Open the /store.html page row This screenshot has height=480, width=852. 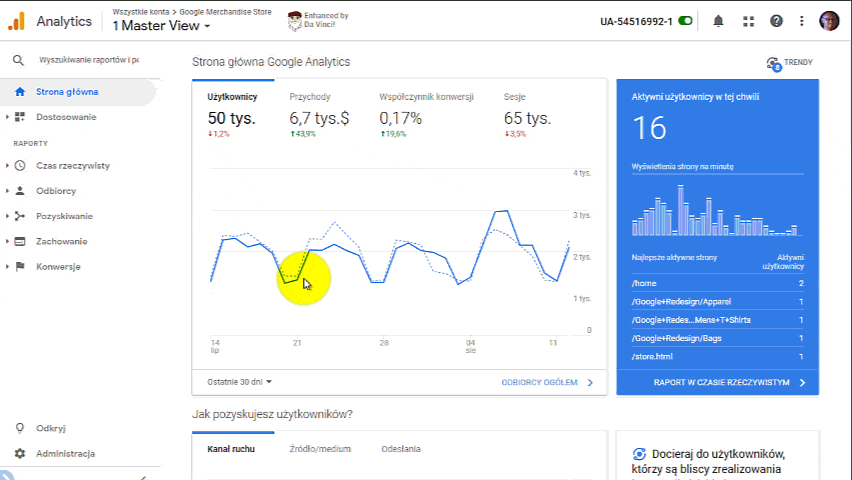click(717, 357)
